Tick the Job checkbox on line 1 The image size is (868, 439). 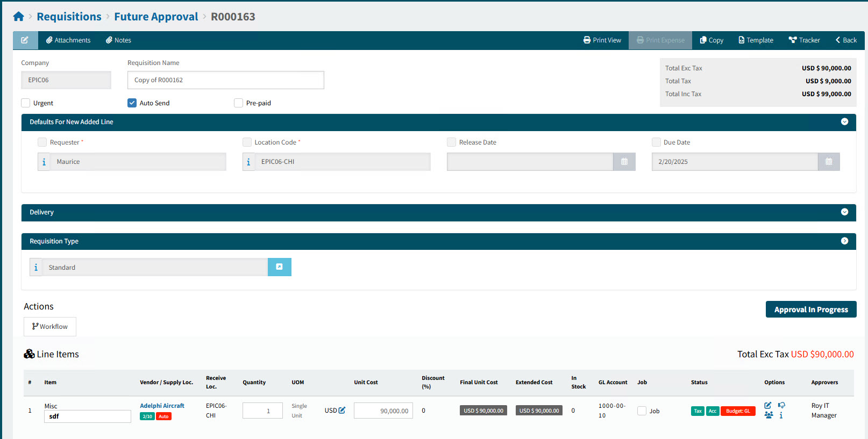pos(642,411)
